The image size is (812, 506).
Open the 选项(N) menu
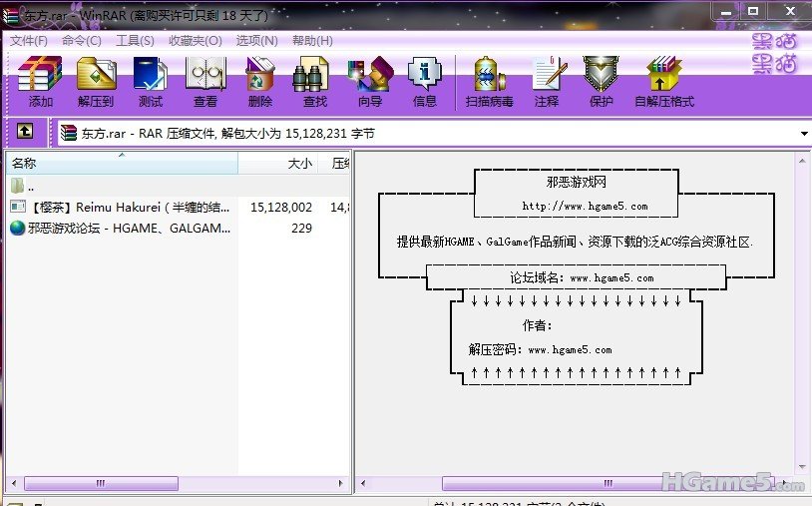click(x=256, y=41)
